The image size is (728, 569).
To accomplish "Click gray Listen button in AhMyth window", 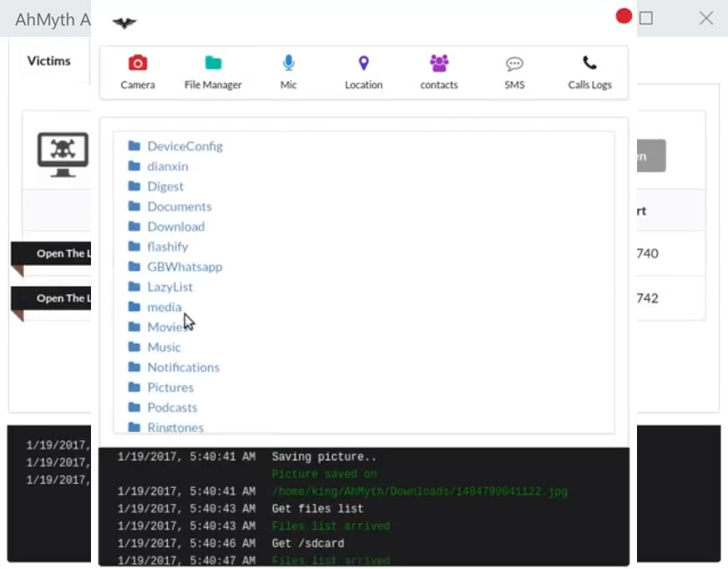I will click(x=651, y=155).
